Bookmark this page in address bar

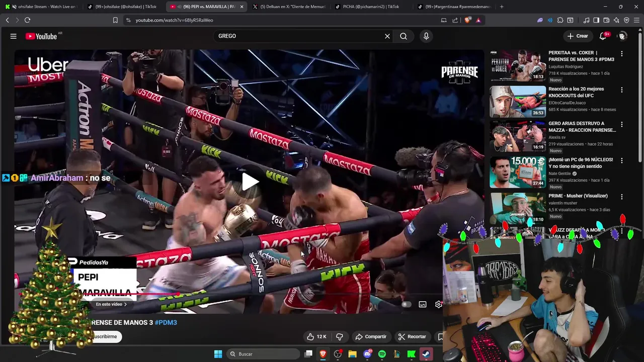pos(115,20)
